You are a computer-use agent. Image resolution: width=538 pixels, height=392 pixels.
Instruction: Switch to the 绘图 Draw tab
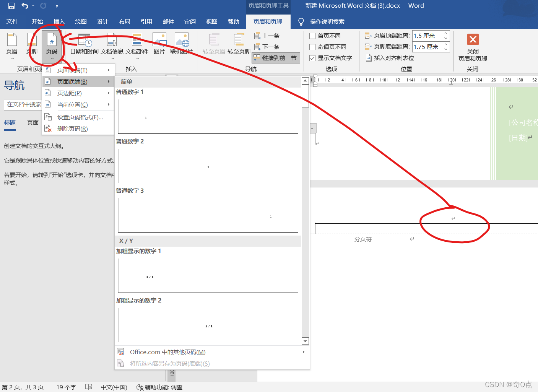click(x=81, y=21)
